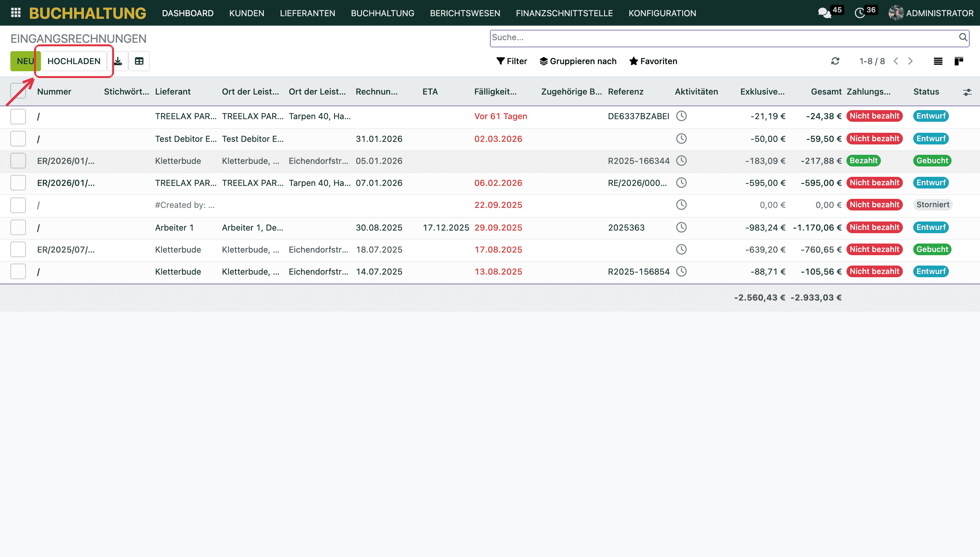Open optional columns adjust icon in header
Viewport: 980px width, 557px height.
point(967,92)
